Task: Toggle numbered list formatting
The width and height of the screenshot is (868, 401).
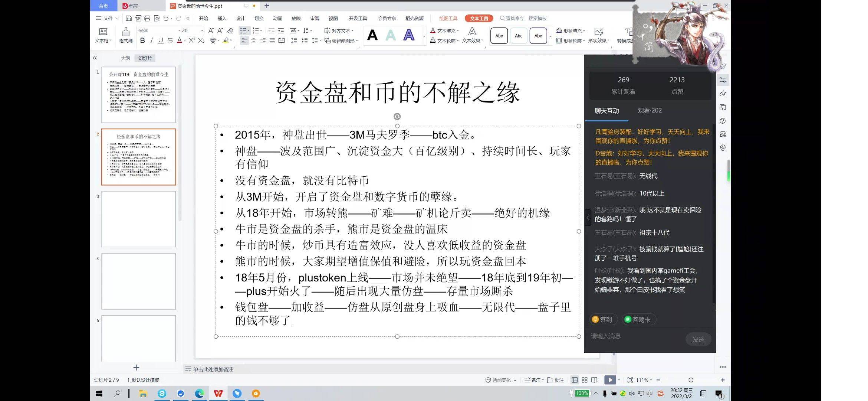Action: click(256, 30)
